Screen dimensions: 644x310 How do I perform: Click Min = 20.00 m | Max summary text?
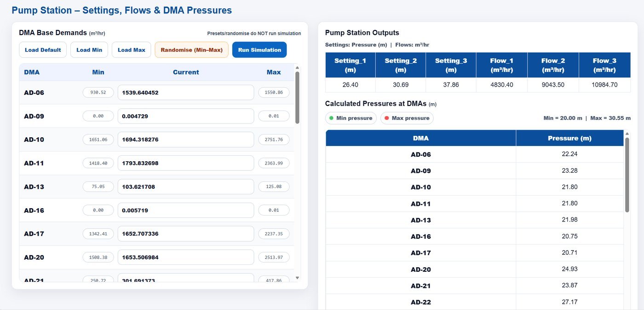coord(587,118)
